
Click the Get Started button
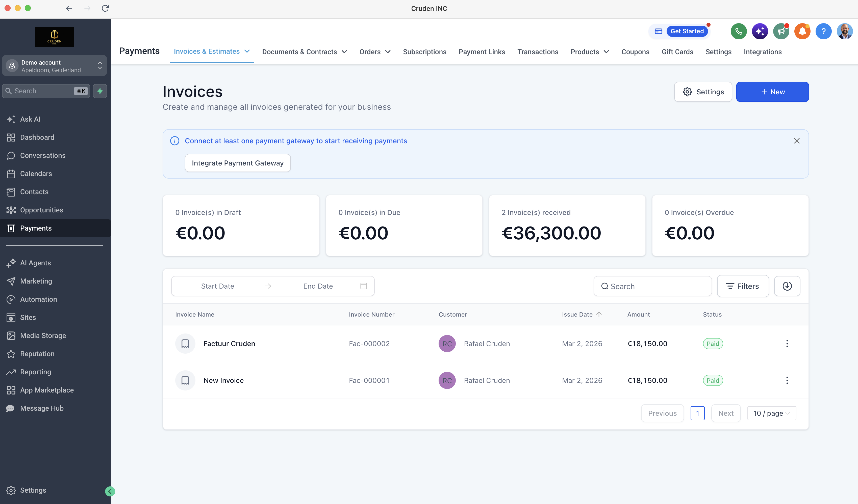(x=687, y=31)
